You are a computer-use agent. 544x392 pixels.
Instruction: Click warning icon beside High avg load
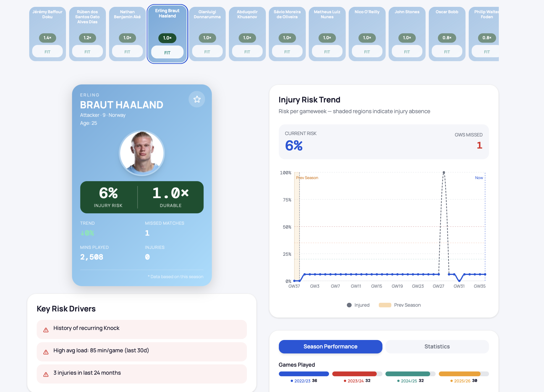(46, 352)
